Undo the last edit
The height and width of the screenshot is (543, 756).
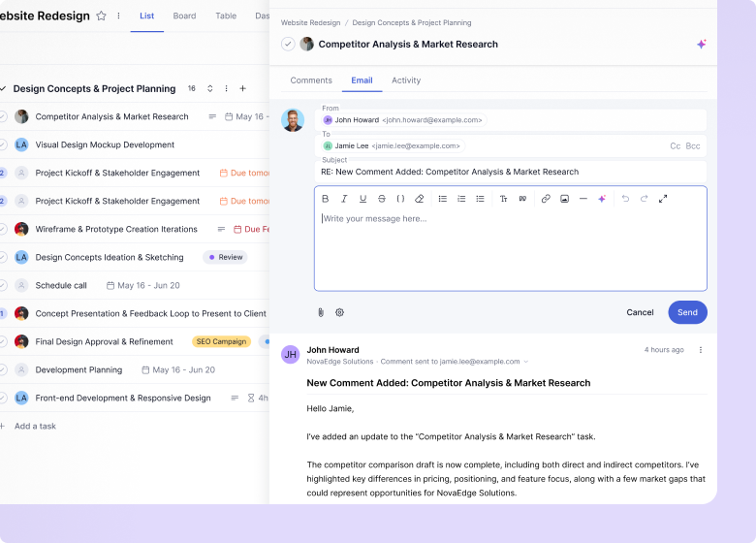[625, 199]
